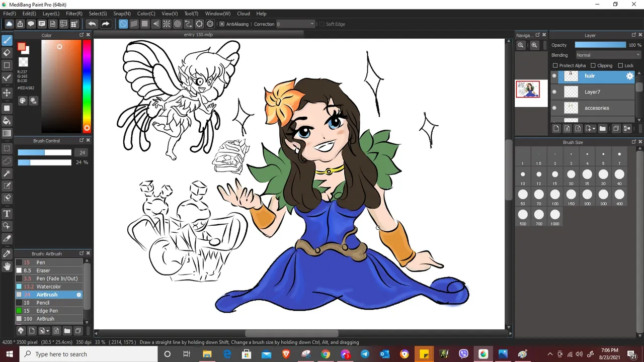The image size is (644, 362).
Task: Open the Window menu
Action: [x=217, y=14]
